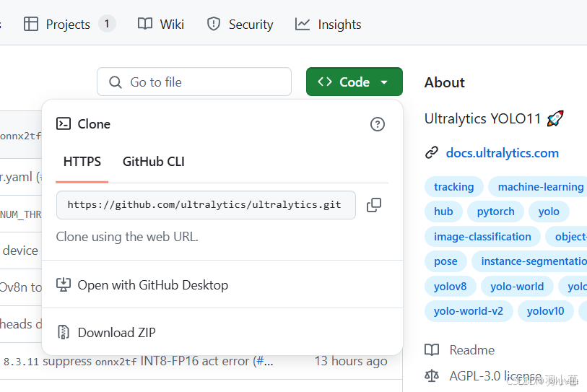Open the Security tab

point(240,25)
